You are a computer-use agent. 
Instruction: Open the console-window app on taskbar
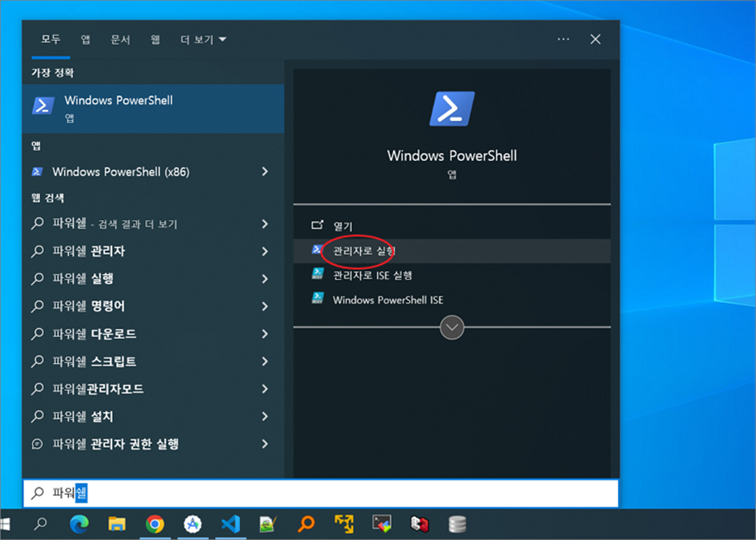point(382,524)
